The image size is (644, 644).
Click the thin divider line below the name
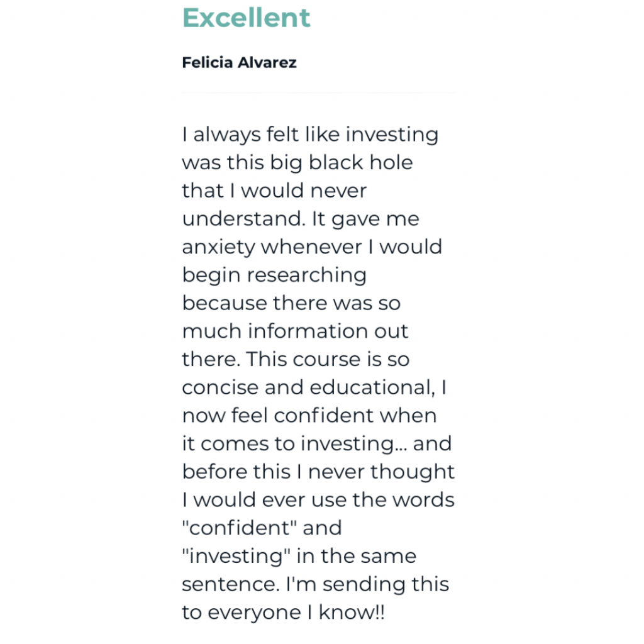pyautogui.click(x=319, y=93)
